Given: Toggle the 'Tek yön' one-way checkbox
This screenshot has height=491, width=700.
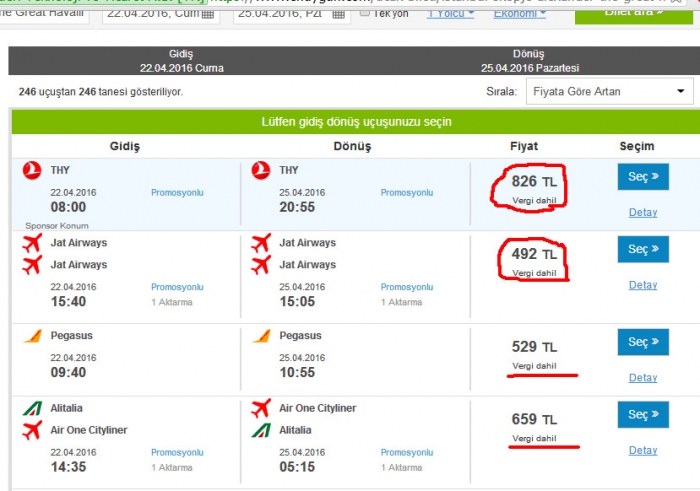Looking at the screenshot, I should coord(365,13).
